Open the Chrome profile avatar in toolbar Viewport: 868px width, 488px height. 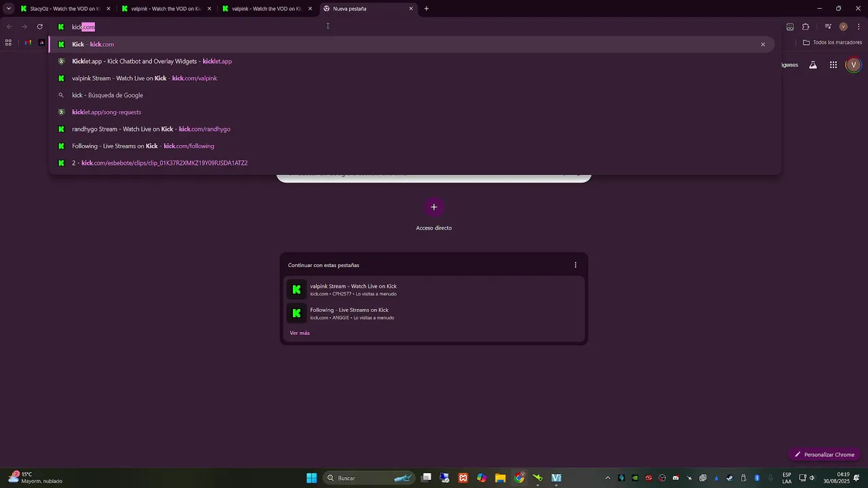[844, 26]
